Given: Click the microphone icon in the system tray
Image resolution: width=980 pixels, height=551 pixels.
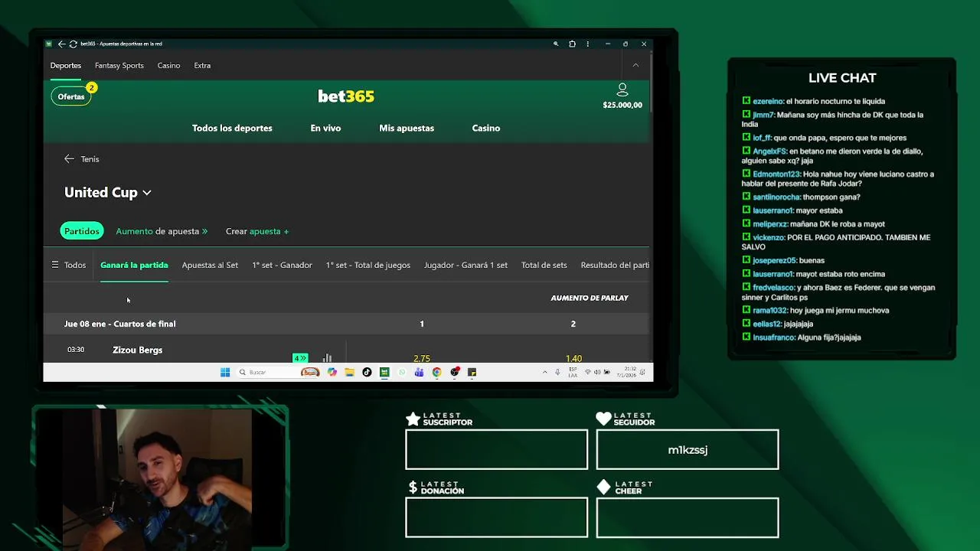Looking at the screenshot, I should 557,372.
